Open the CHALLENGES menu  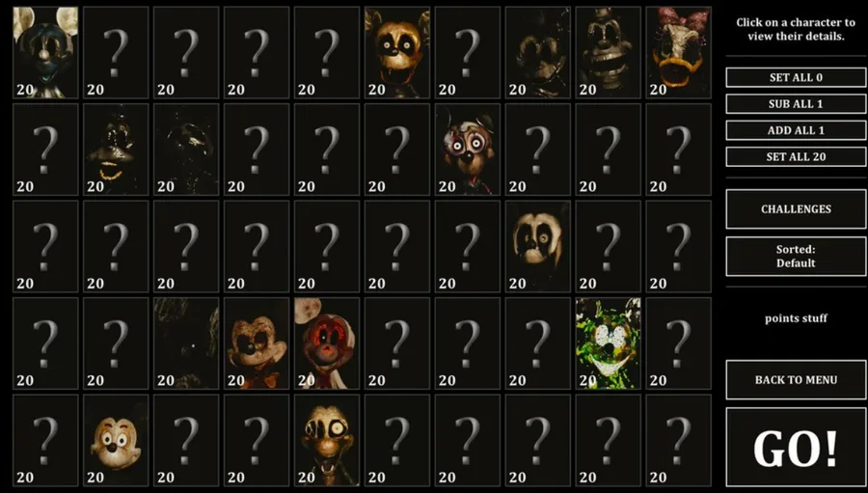[x=796, y=208]
